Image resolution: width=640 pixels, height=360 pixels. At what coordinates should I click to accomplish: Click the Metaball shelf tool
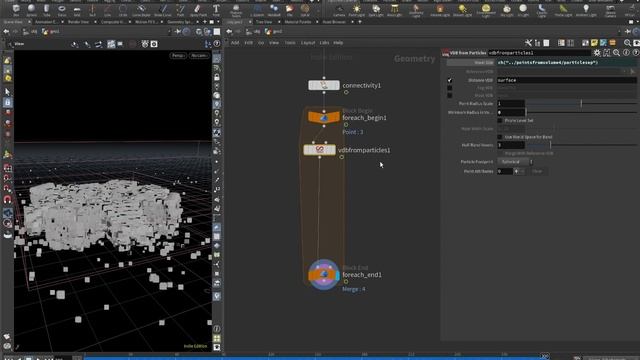point(274,10)
